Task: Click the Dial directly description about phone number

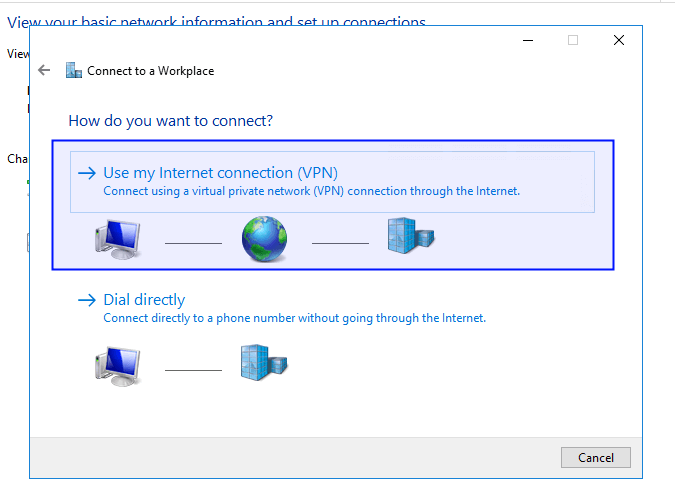Action: 294,318
